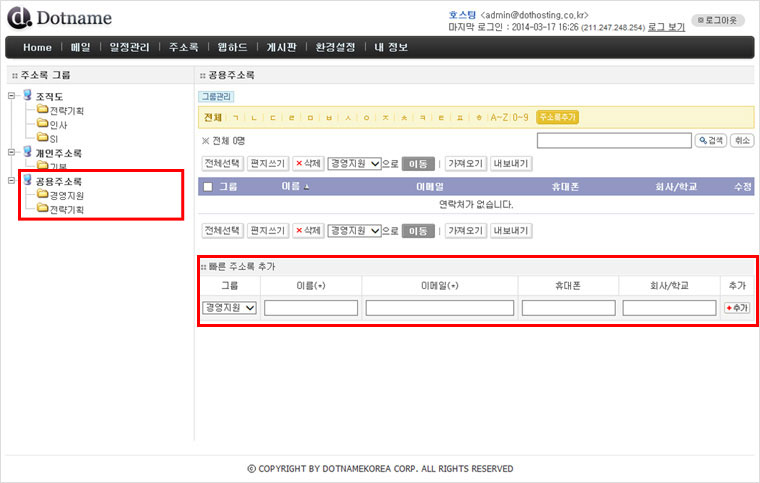Toggle the select-all checkbox in table header
The image size is (760, 483).
tap(207, 186)
